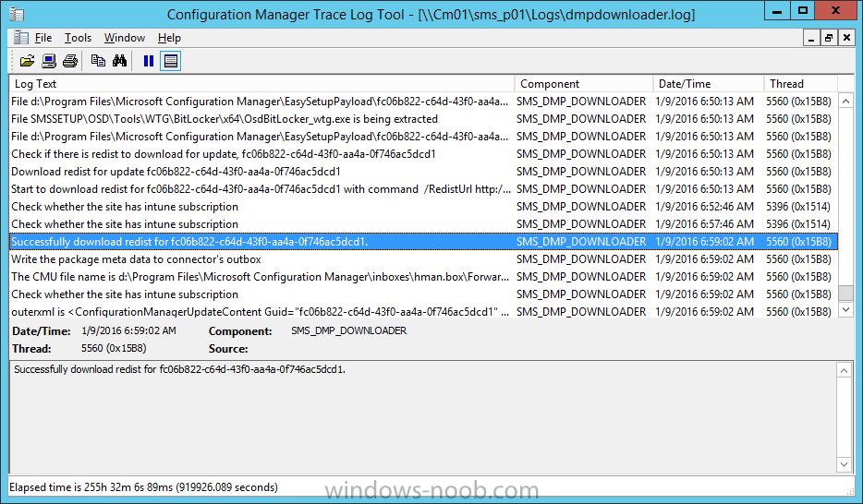The height and width of the screenshot is (504, 863).
Task: Select the 'Start to download redist' row
Action: tap(423, 189)
